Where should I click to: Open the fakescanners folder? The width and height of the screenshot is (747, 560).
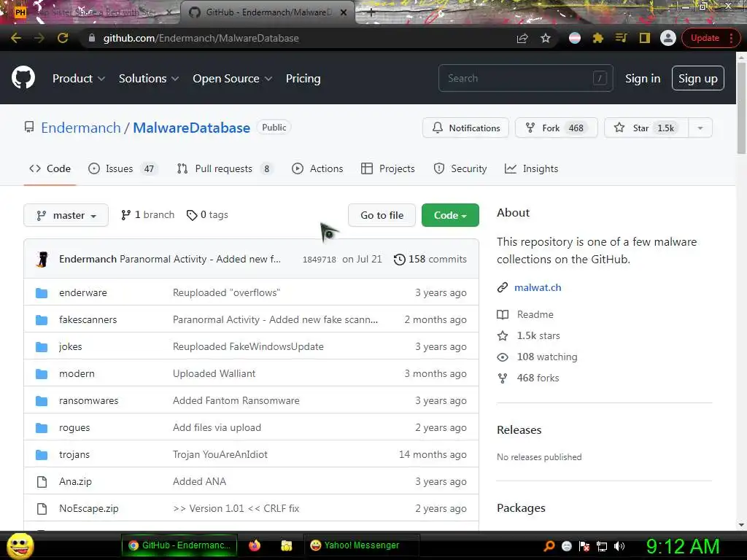[x=88, y=320]
